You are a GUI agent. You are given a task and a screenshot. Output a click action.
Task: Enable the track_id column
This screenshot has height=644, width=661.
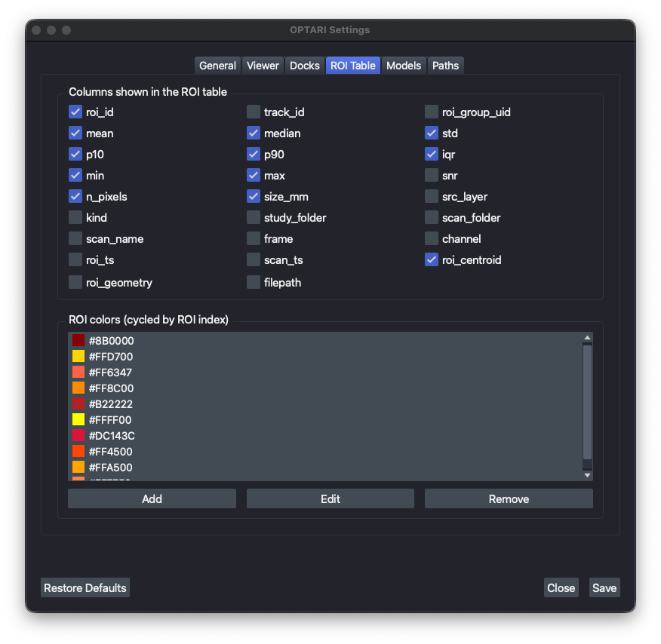254,112
